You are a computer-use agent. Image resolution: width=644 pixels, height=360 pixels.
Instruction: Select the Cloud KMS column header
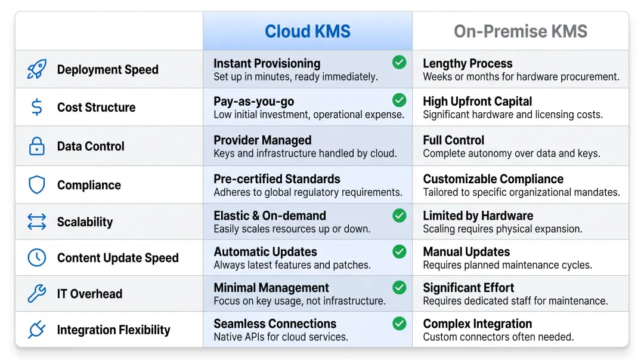click(308, 31)
